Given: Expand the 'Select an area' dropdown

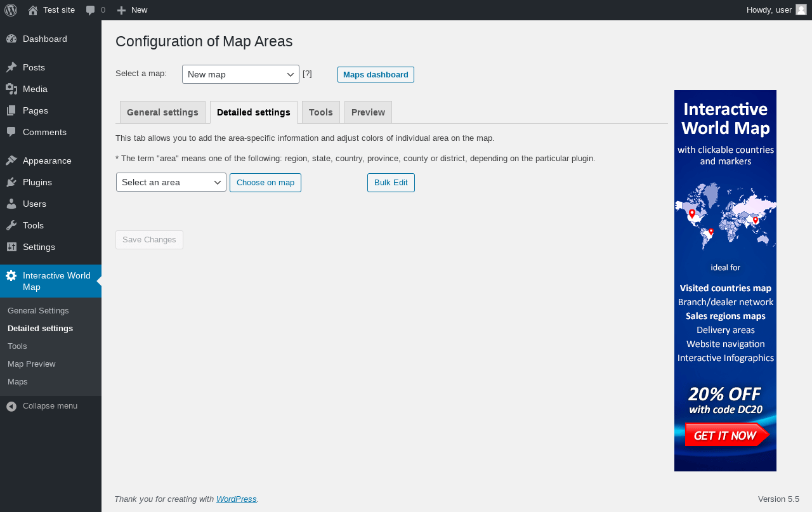Looking at the screenshot, I should (171, 182).
